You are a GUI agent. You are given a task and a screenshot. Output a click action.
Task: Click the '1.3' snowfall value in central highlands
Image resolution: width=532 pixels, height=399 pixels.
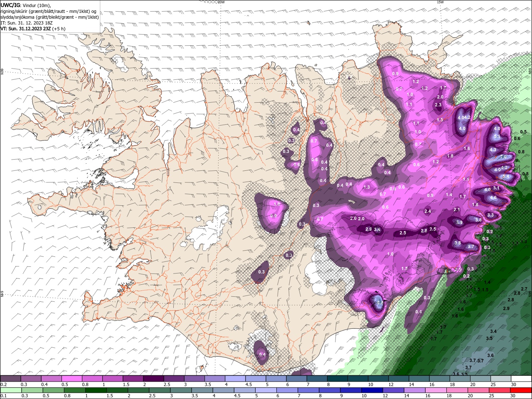(x=367, y=187)
